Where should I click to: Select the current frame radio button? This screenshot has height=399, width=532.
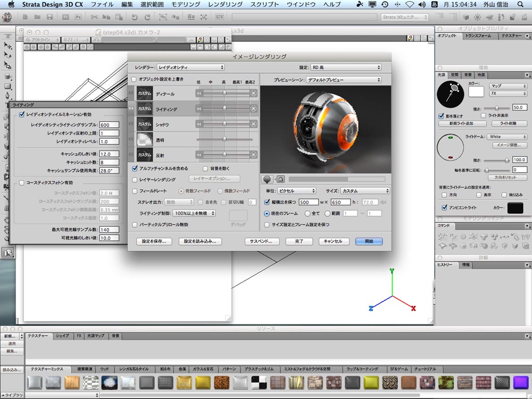pos(267,213)
